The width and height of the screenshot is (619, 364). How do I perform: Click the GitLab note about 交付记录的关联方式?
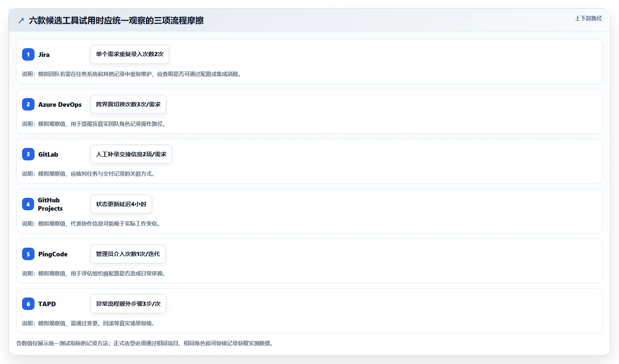(x=89, y=174)
